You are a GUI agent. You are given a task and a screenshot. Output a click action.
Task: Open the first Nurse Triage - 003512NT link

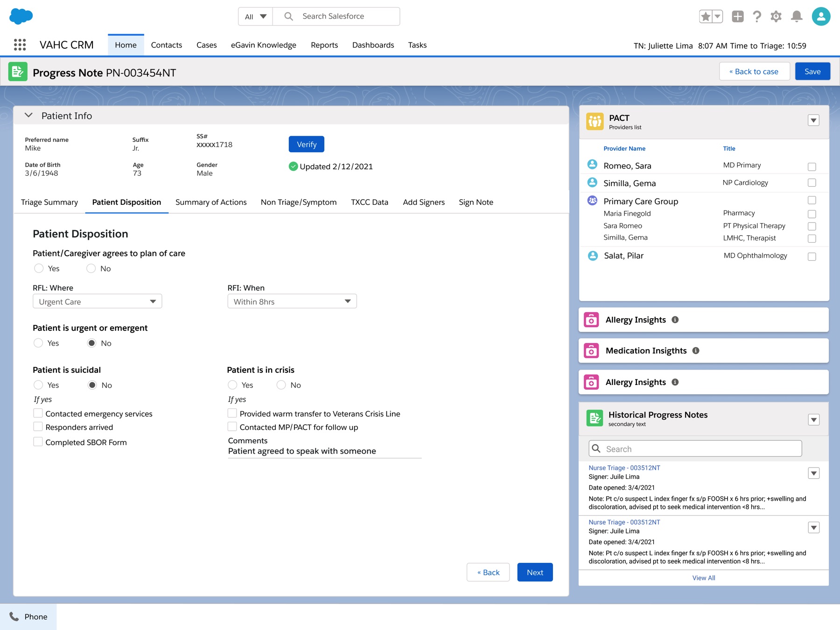624,468
